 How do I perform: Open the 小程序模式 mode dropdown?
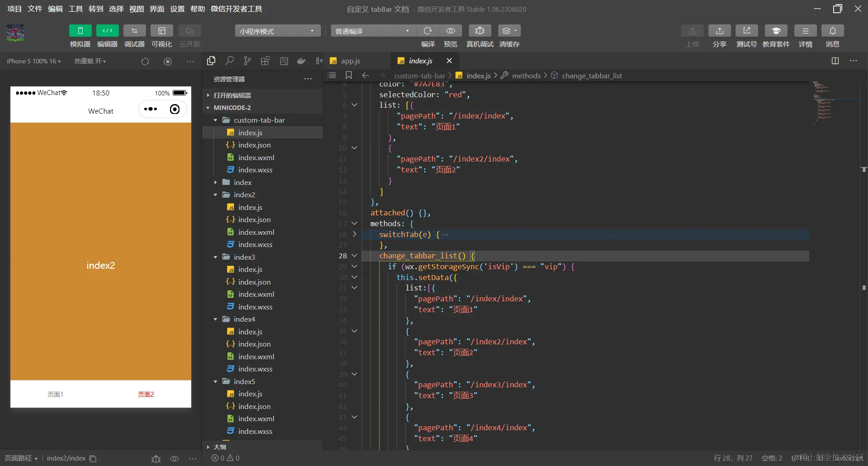(x=277, y=31)
